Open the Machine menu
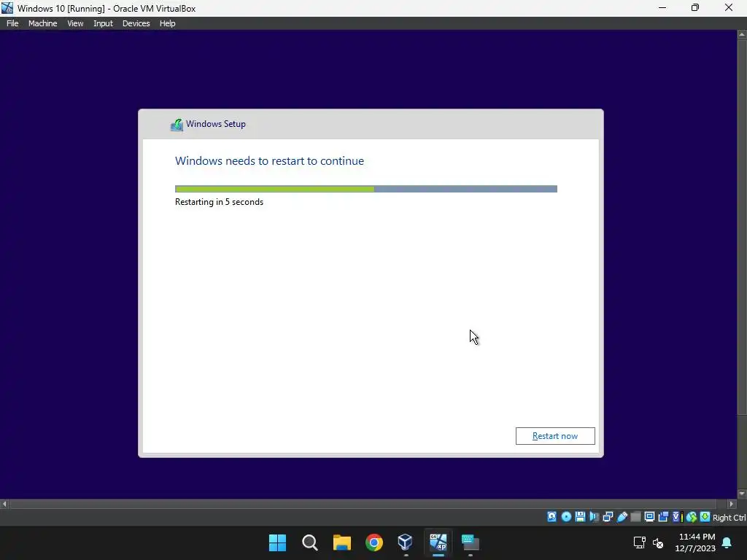Image resolution: width=747 pixels, height=560 pixels. [x=42, y=23]
